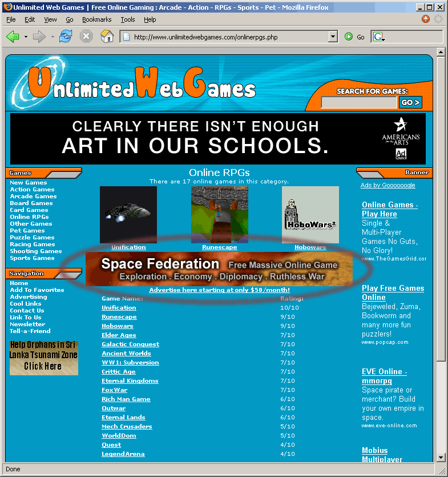The image size is (448, 477).
Task: Open the Tools menu
Action: pos(128,19)
